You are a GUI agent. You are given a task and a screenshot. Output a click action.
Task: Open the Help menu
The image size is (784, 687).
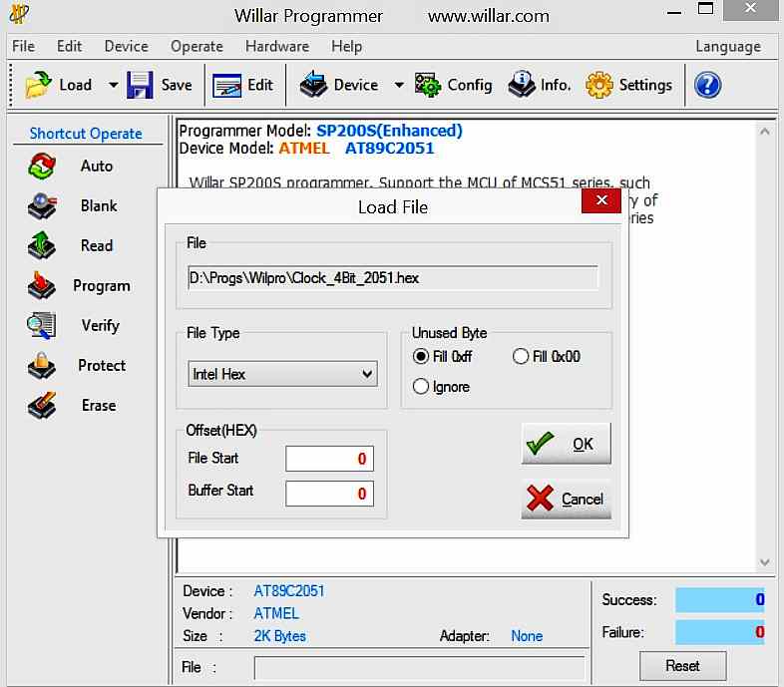[x=346, y=47]
